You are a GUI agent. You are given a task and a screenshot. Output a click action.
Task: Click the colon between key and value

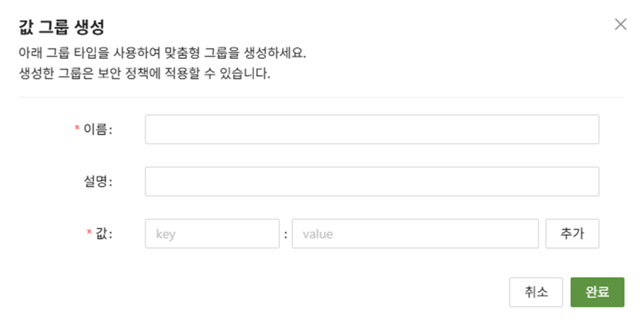pyautogui.click(x=286, y=235)
